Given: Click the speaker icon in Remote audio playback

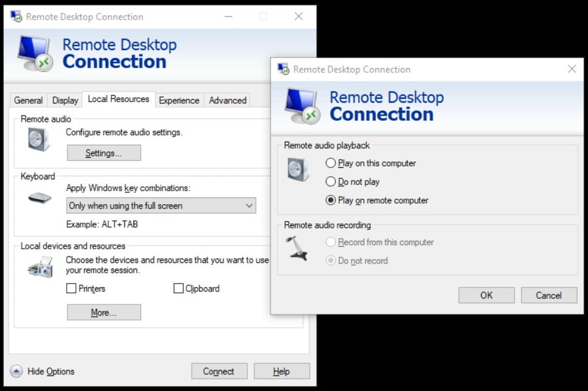Looking at the screenshot, I should (x=298, y=170).
